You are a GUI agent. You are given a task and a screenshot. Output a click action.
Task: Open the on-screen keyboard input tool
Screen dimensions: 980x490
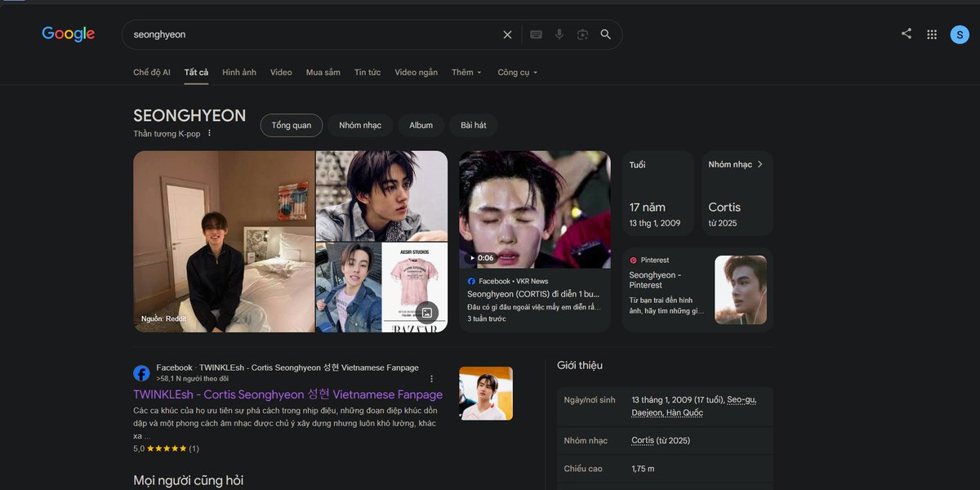pyautogui.click(x=536, y=34)
